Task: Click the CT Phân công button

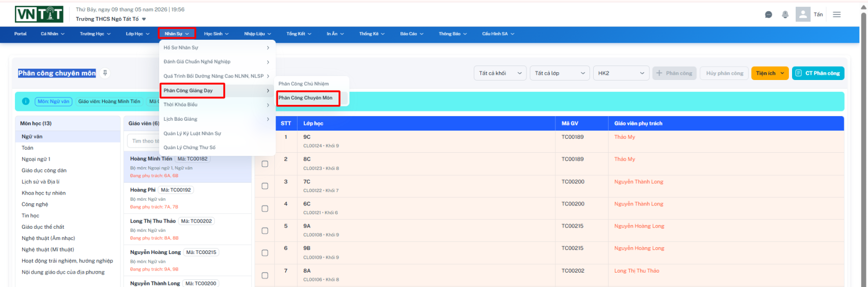Action: coord(818,73)
